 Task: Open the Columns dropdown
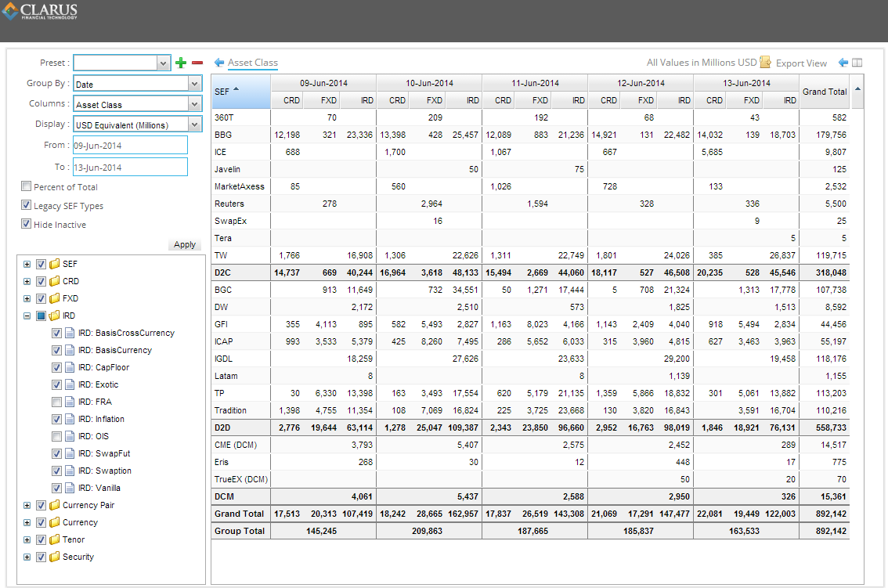click(x=195, y=103)
